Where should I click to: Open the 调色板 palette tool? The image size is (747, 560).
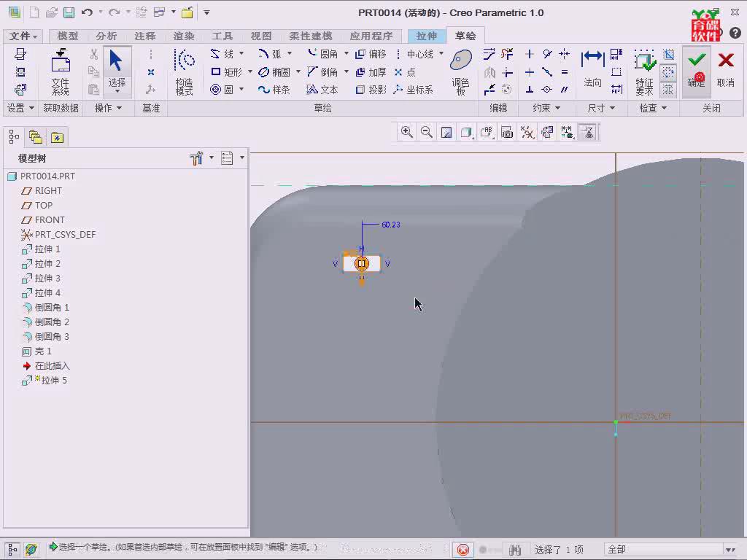point(461,72)
